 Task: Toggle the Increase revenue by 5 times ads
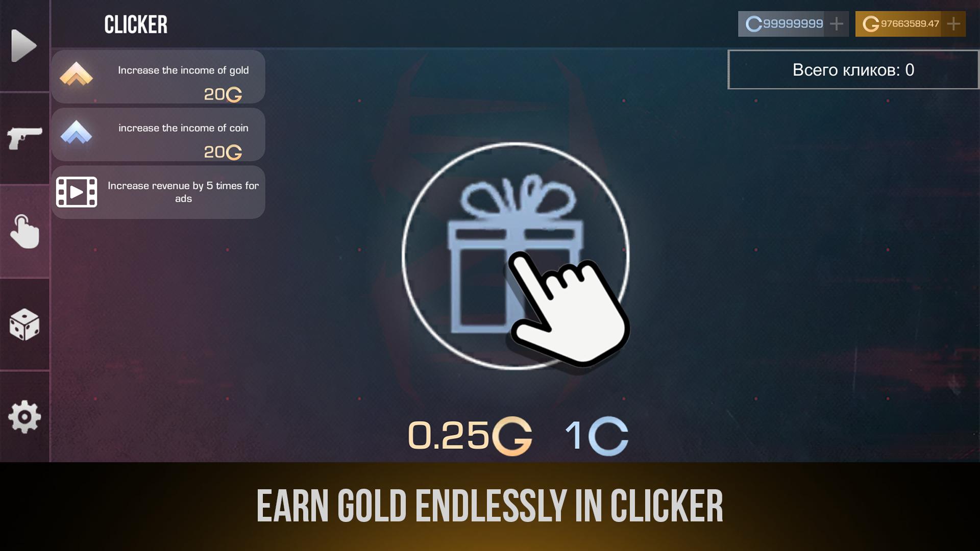click(x=160, y=191)
